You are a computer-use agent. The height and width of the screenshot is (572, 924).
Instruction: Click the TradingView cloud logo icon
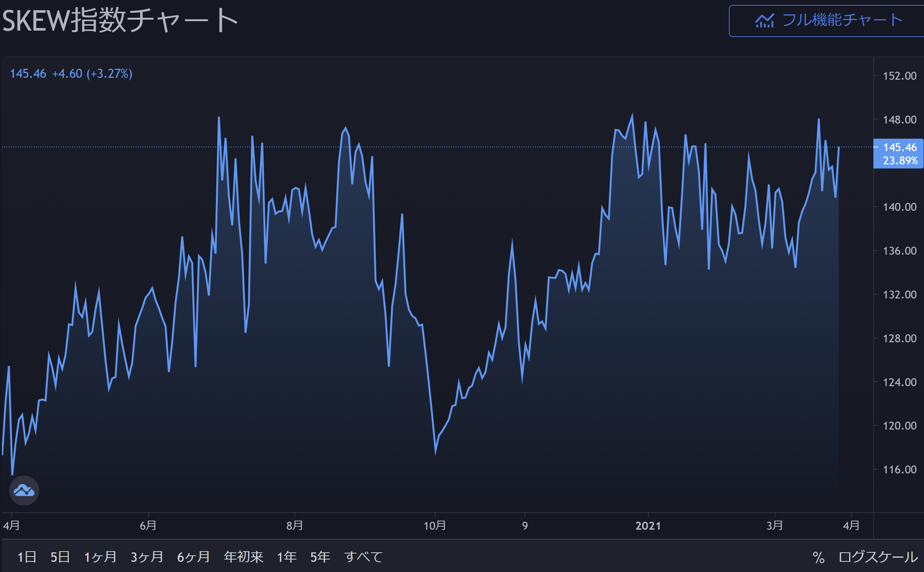click(x=24, y=491)
